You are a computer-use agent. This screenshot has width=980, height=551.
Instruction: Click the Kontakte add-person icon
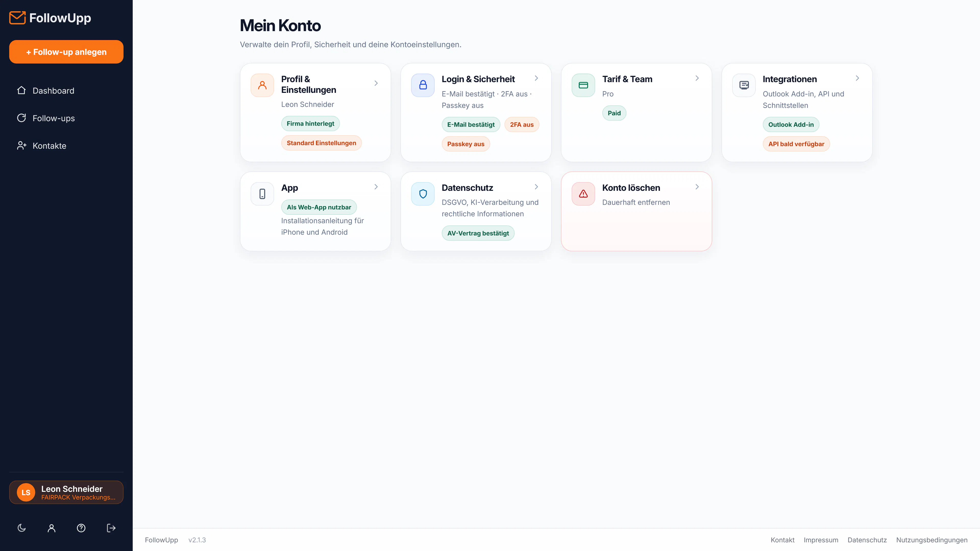(x=22, y=146)
